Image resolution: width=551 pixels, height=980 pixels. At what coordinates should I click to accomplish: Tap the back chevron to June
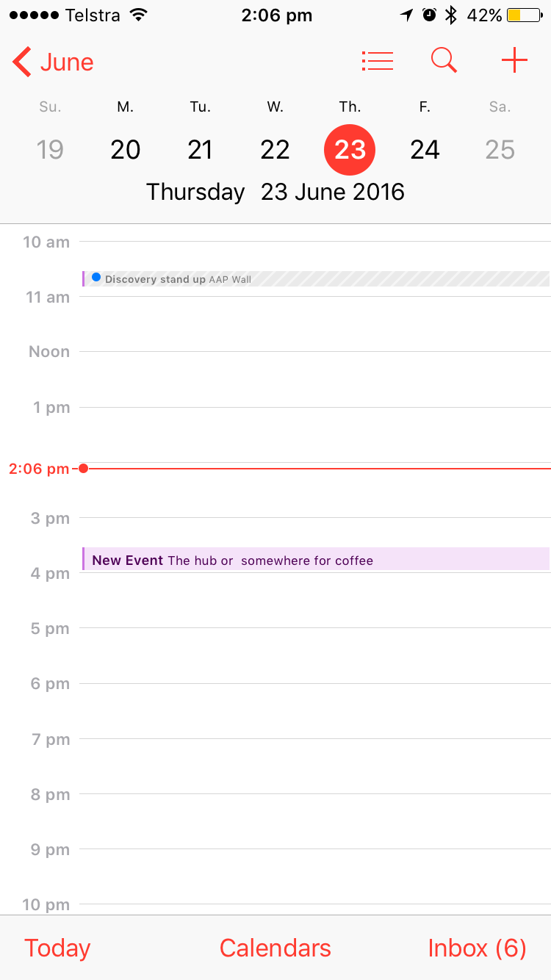(22, 62)
